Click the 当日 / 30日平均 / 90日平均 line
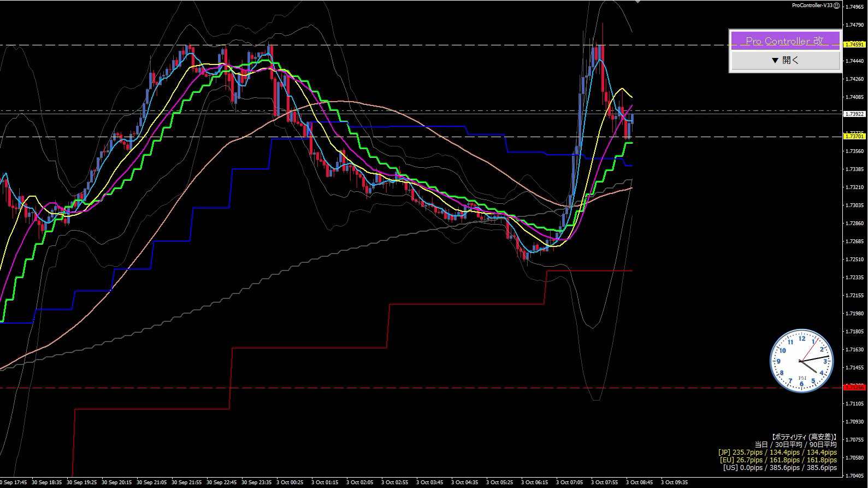868x488 pixels. pos(795,444)
